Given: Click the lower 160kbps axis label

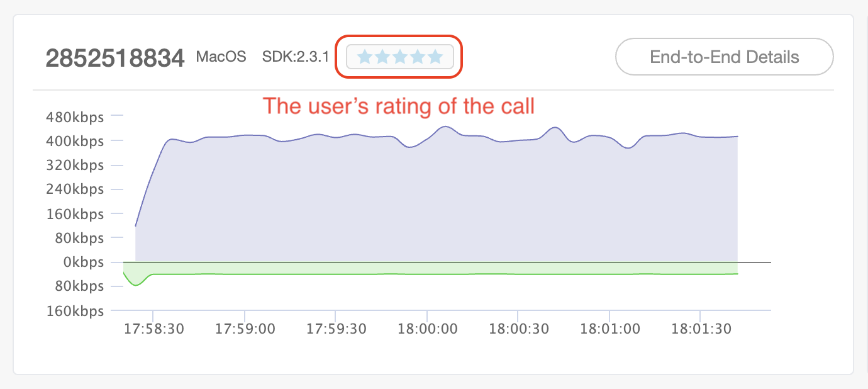Looking at the screenshot, I should 75,310.
